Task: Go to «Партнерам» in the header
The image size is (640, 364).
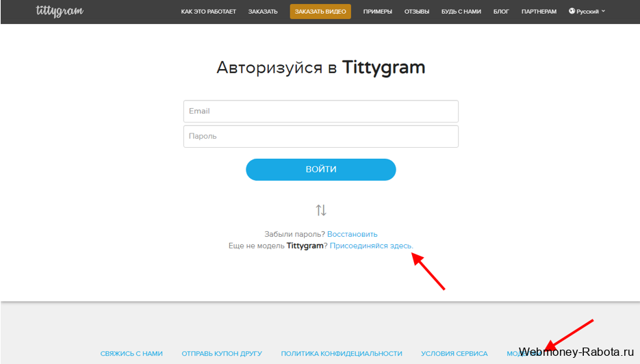Action: pyautogui.click(x=539, y=12)
